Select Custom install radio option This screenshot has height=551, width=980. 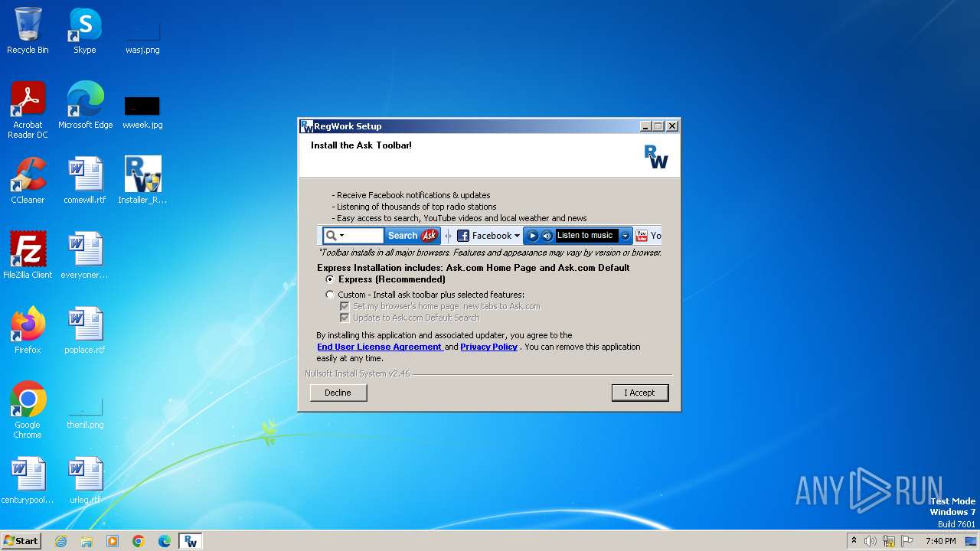pos(330,295)
